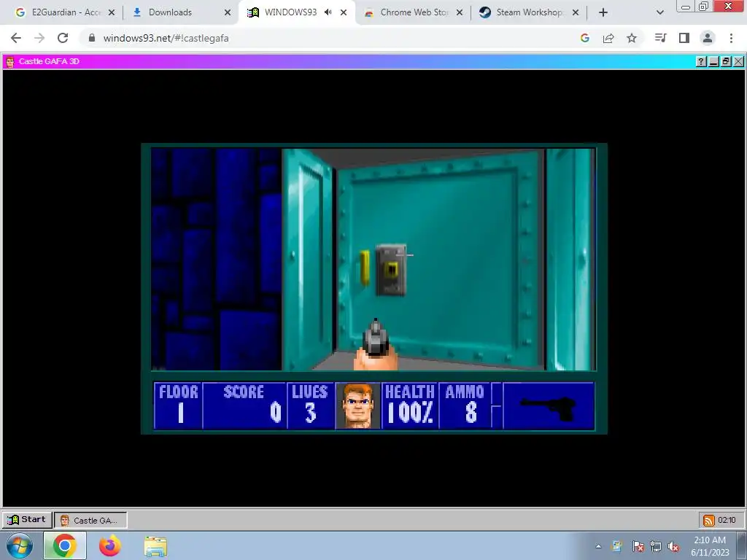Click the SCORE 0 readout
The image size is (747, 560).
[245, 405]
